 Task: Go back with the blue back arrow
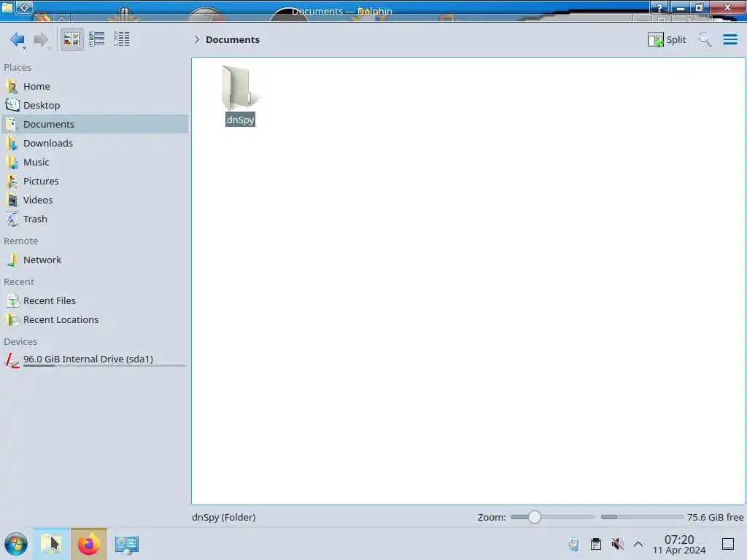[x=17, y=39]
